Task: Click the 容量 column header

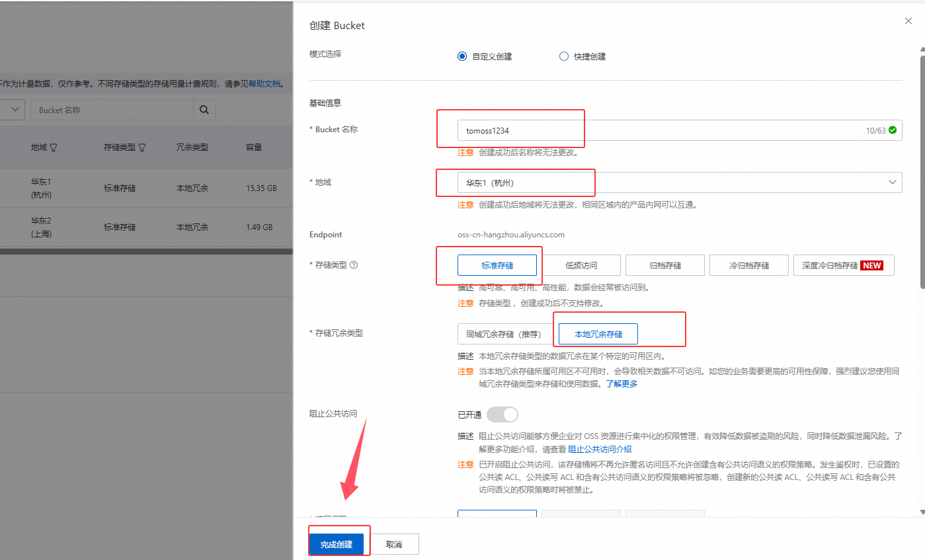Action: [x=254, y=147]
